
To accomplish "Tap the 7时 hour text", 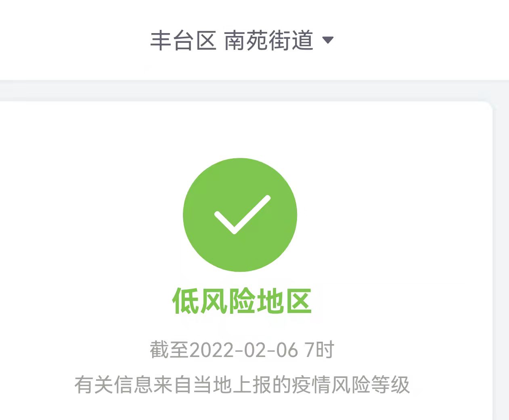I will (x=319, y=350).
